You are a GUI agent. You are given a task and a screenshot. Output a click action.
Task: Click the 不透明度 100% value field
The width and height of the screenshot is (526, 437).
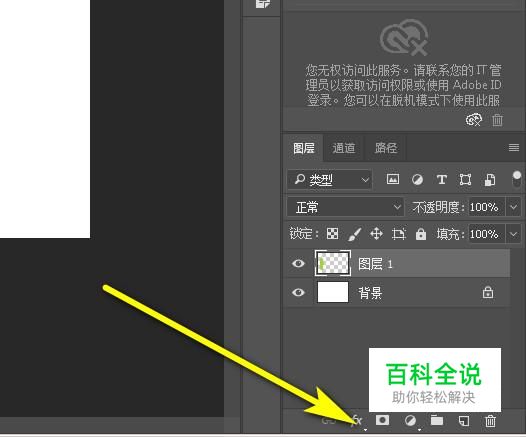[x=486, y=207]
